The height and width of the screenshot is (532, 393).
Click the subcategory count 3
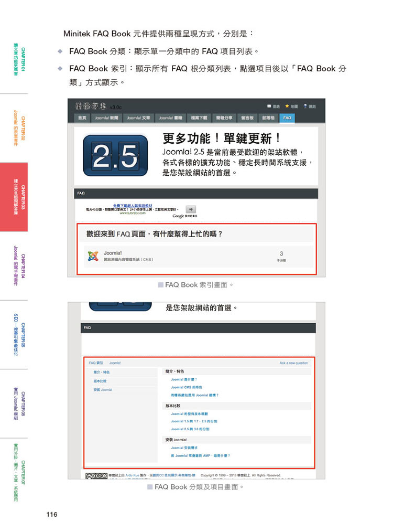click(281, 253)
